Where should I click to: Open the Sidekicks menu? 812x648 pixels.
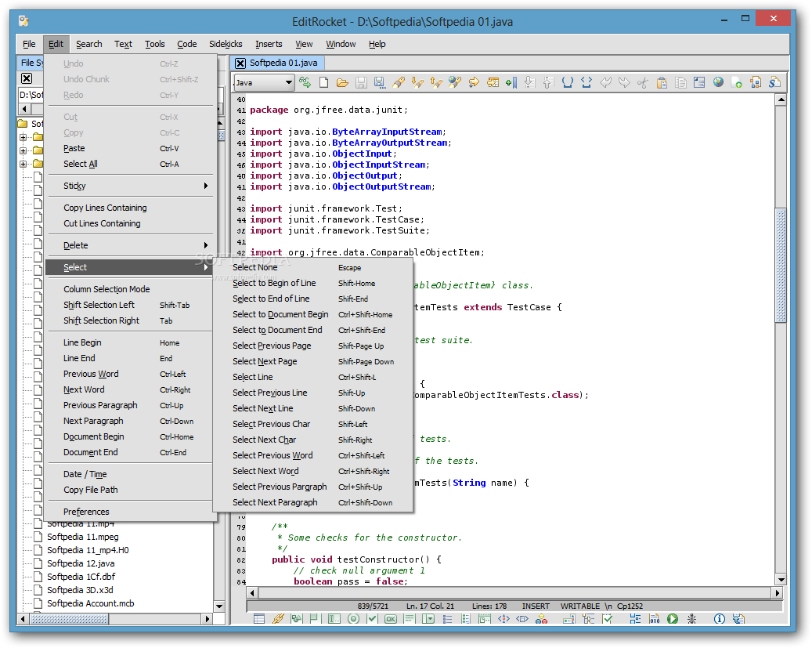click(226, 44)
